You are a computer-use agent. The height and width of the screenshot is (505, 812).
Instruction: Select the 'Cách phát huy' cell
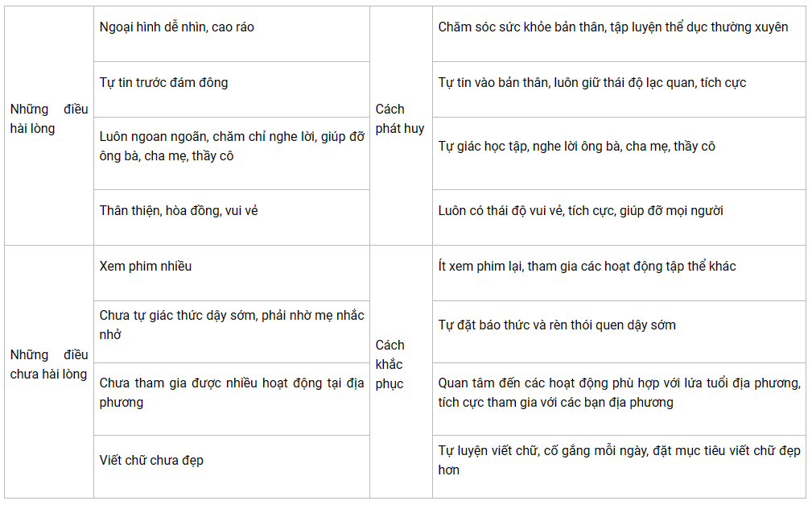[x=401, y=126]
